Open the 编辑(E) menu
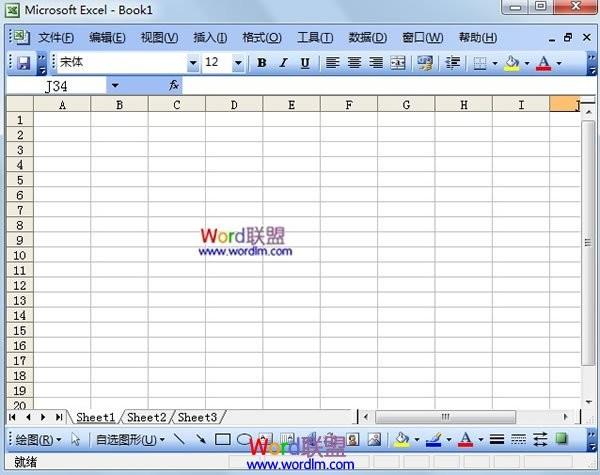The width and height of the screenshot is (600, 475). pyautogui.click(x=108, y=38)
